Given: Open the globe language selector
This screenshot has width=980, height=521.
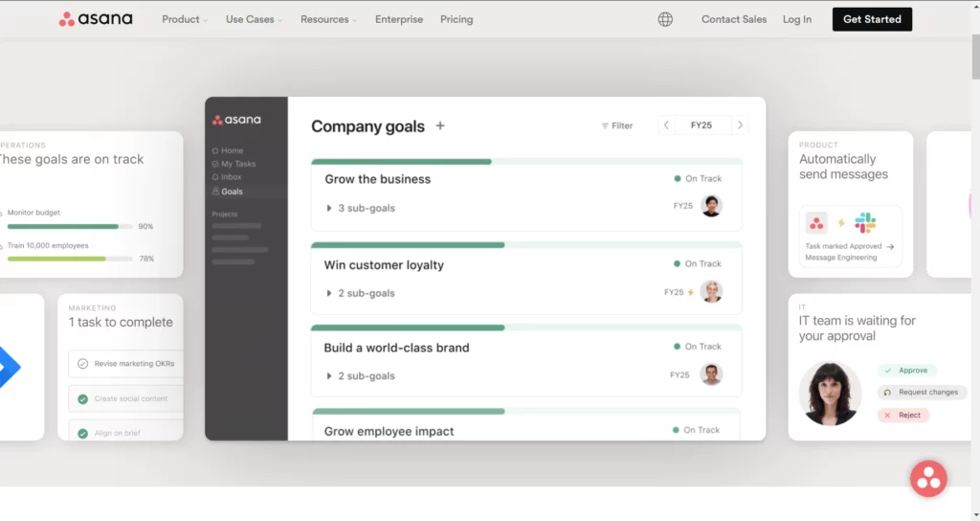Looking at the screenshot, I should pos(665,19).
